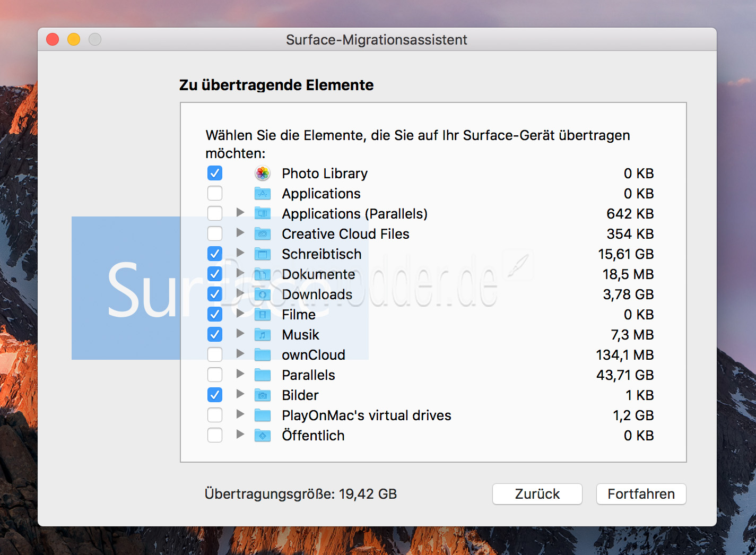Uncheck the Dokumente checkbox

pyautogui.click(x=215, y=274)
